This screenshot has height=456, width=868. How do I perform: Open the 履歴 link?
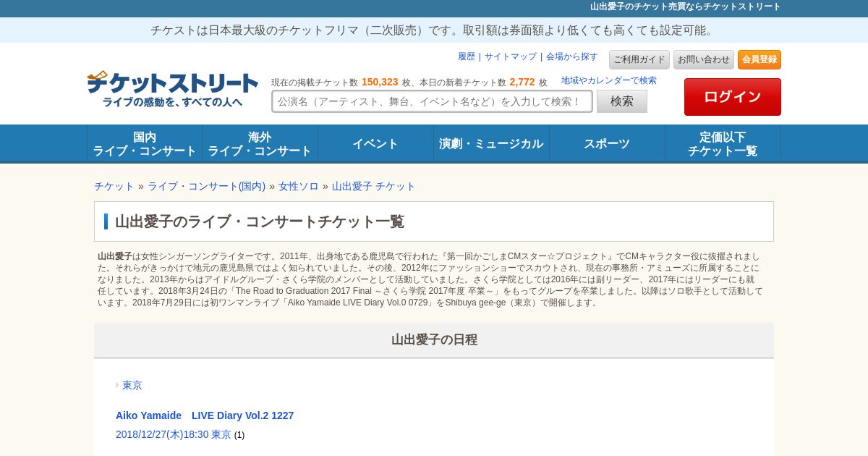467,56
